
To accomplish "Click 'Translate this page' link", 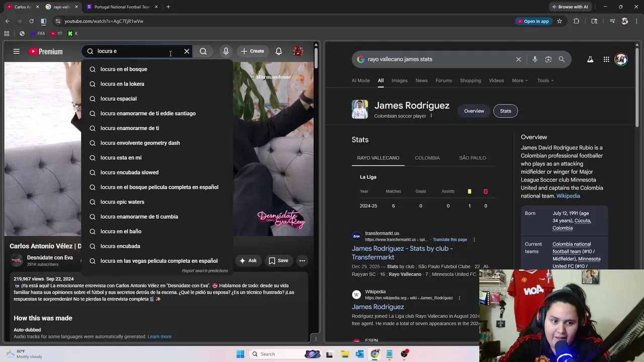I will pos(450,240).
